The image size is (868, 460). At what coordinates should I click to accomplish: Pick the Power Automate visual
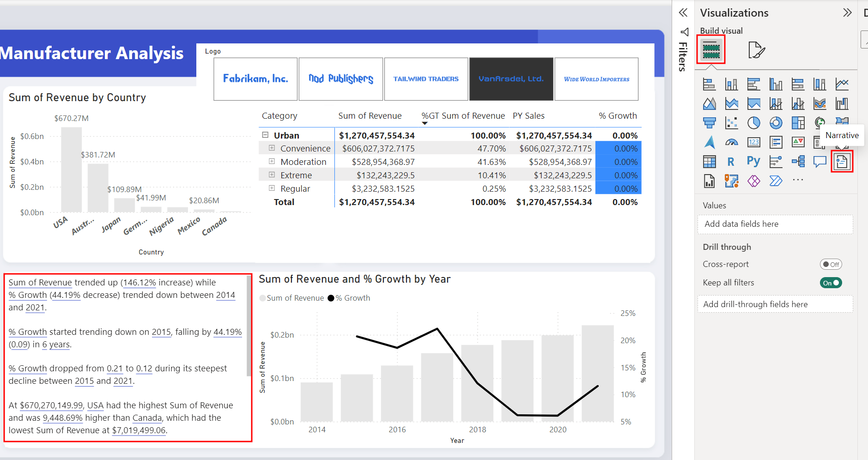776,181
